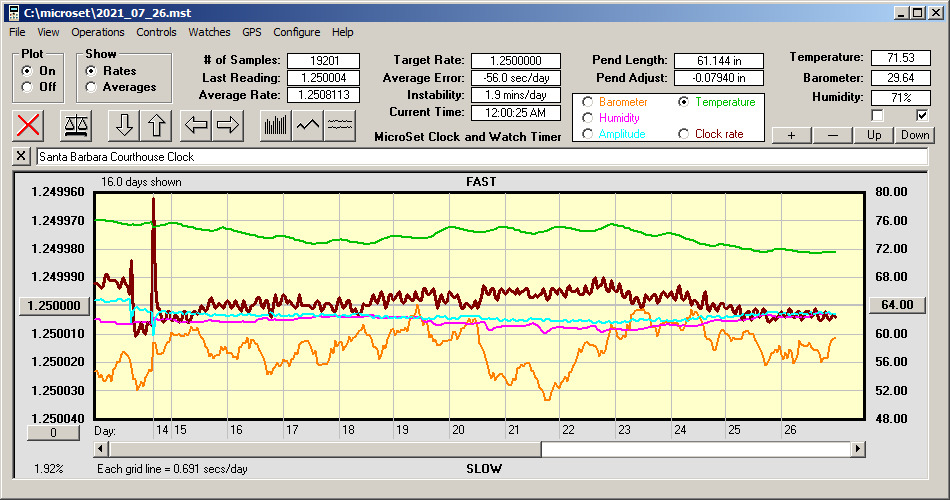Open the Operations menu
The height and width of the screenshot is (500, 950).
[98, 32]
